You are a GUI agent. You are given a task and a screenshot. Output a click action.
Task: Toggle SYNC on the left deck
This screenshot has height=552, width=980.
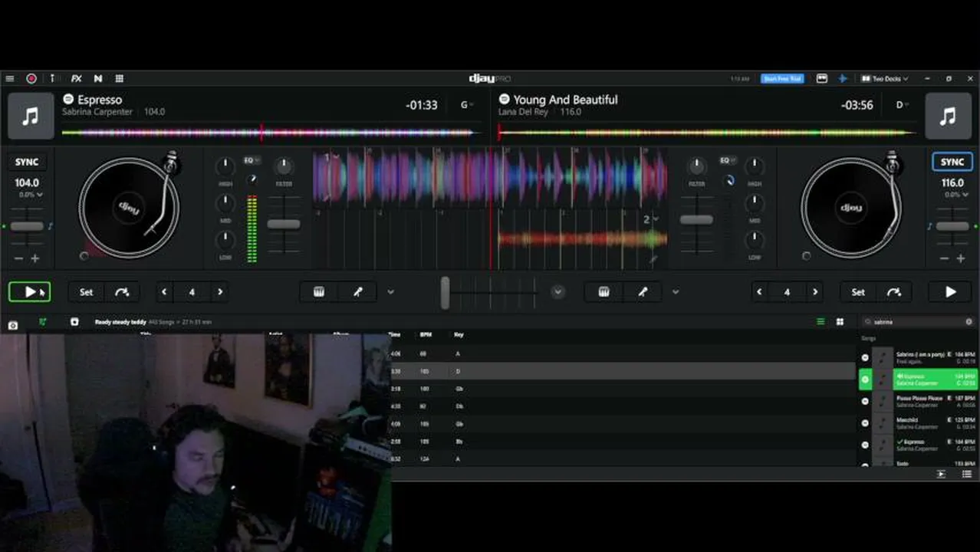coord(27,162)
